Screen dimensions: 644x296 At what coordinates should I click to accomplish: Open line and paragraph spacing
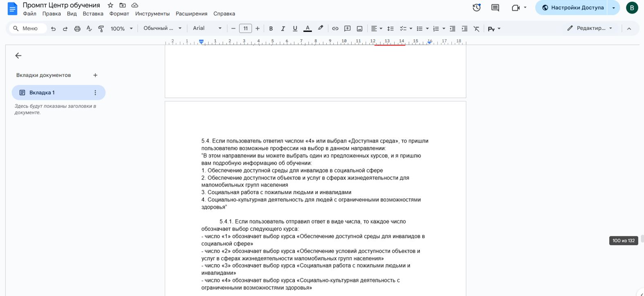tap(390, 29)
